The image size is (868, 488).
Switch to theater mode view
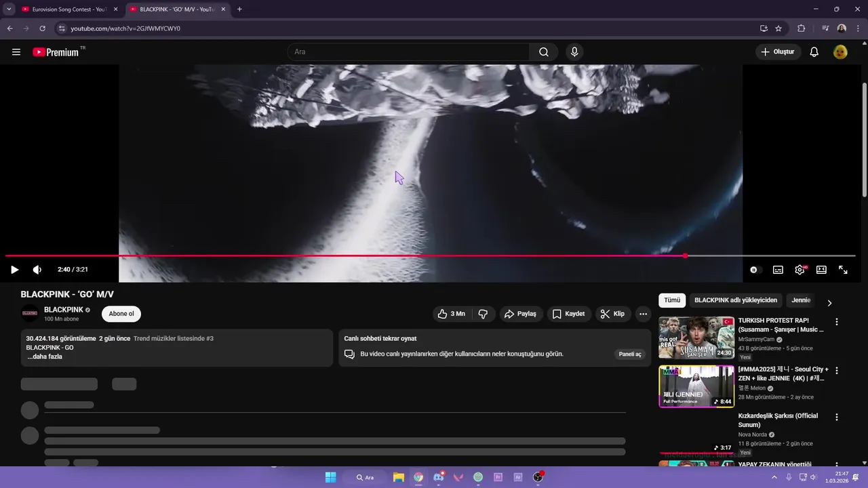pyautogui.click(x=821, y=270)
